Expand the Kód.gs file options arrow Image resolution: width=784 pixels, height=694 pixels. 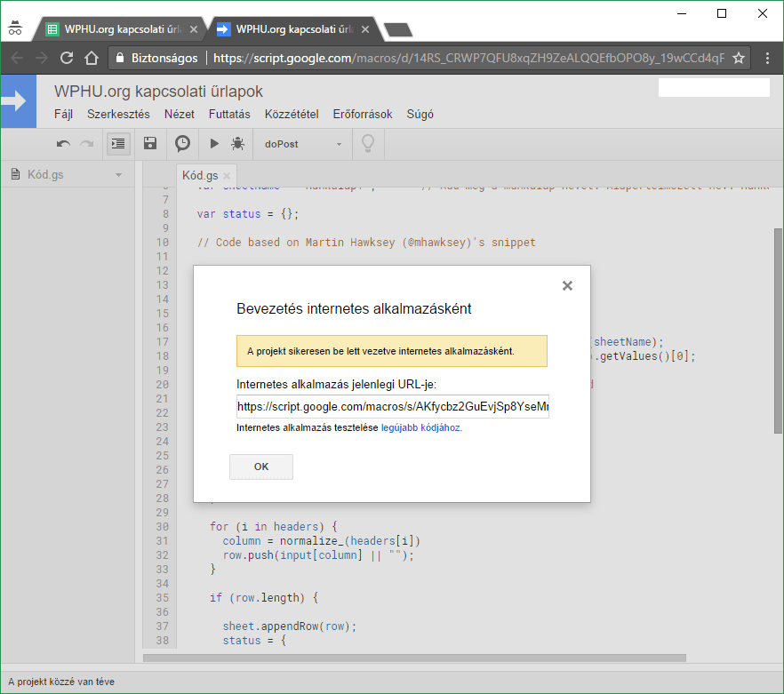click(x=118, y=175)
